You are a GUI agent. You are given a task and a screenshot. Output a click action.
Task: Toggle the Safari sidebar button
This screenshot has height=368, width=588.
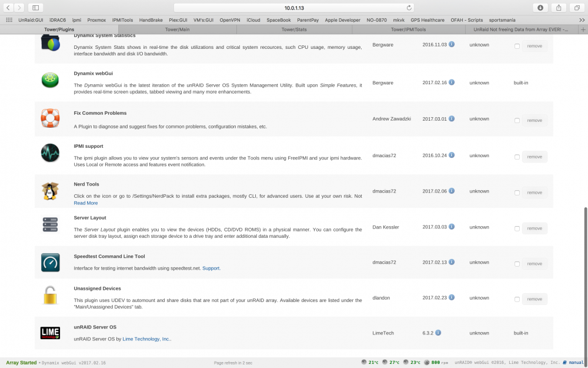[x=36, y=8]
